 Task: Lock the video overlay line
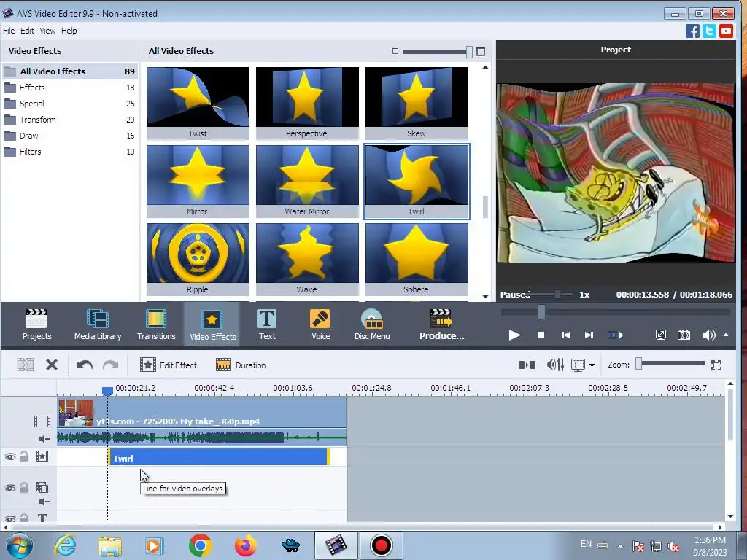(x=24, y=488)
